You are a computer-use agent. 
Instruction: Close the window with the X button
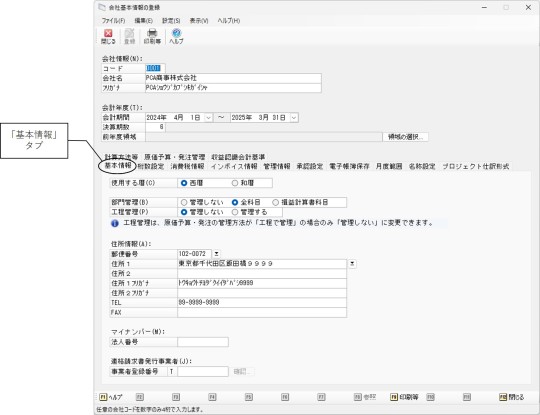pyautogui.click(x=528, y=8)
